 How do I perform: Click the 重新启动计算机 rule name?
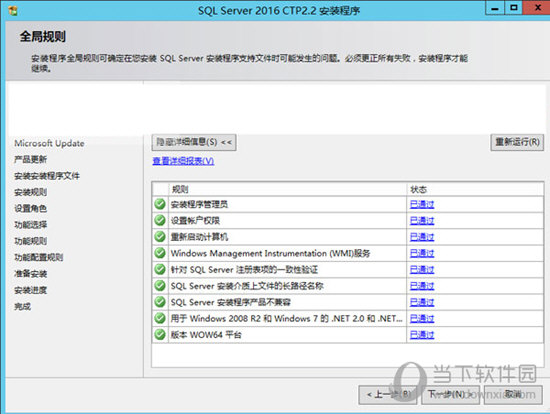click(199, 237)
